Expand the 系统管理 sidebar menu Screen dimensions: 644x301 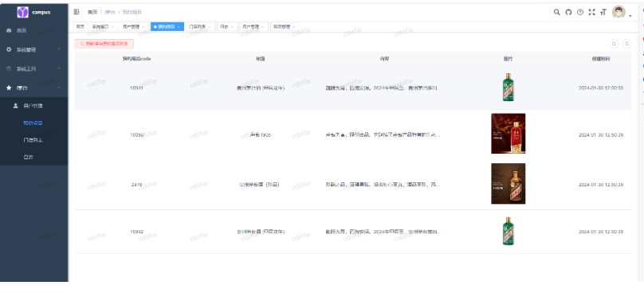34,49
